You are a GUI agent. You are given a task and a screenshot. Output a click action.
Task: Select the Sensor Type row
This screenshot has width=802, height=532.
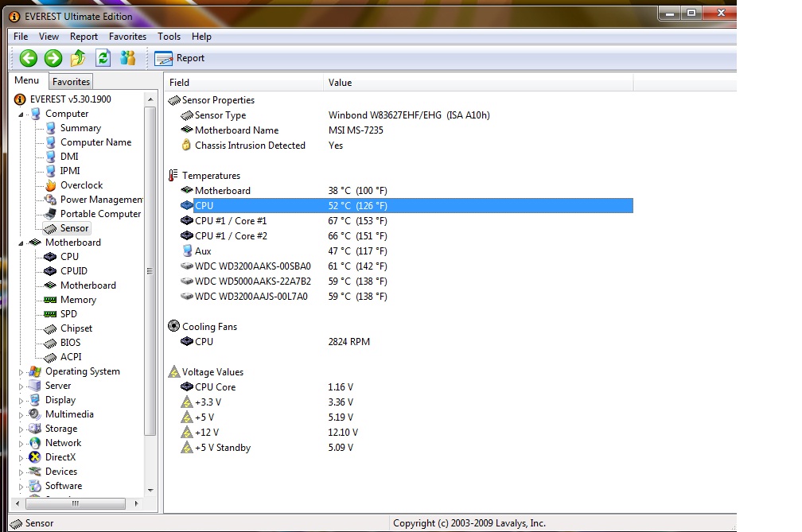[x=407, y=115]
